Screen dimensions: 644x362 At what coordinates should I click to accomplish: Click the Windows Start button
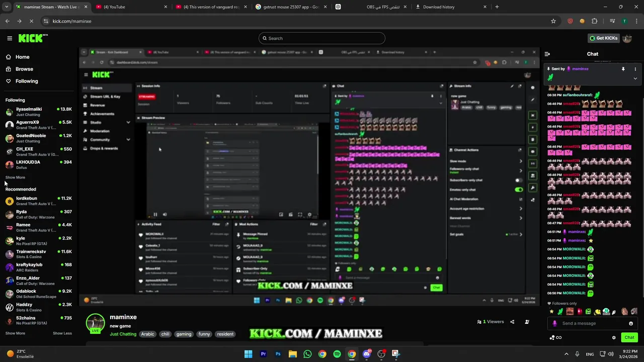coord(248,354)
